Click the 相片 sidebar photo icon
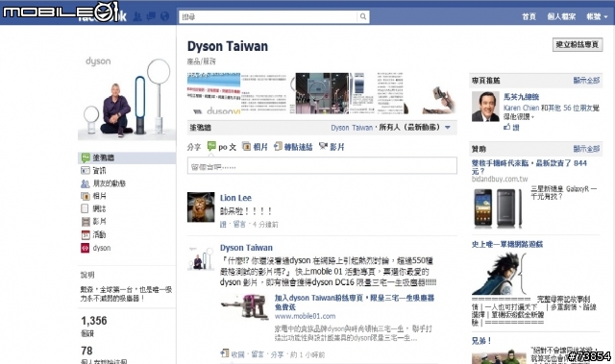Image resolution: width=615 pixels, height=364 pixels. tap(86, 196)
